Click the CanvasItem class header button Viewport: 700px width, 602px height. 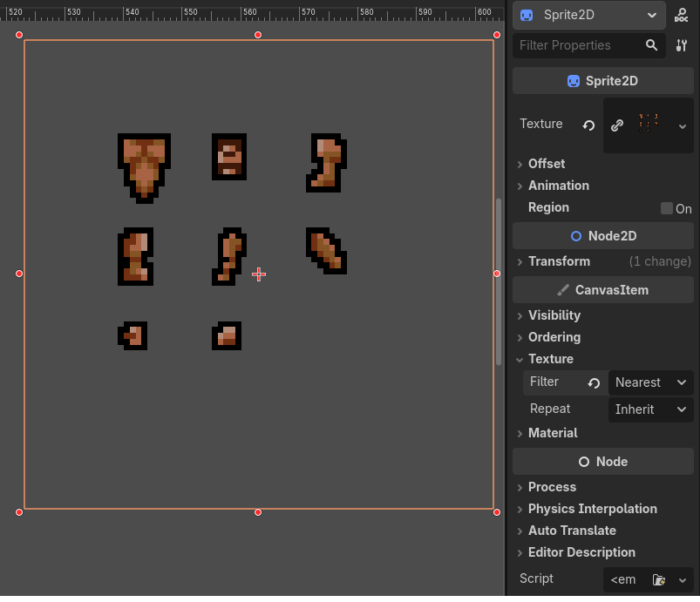pyautogui.click(x=602, y=290)
